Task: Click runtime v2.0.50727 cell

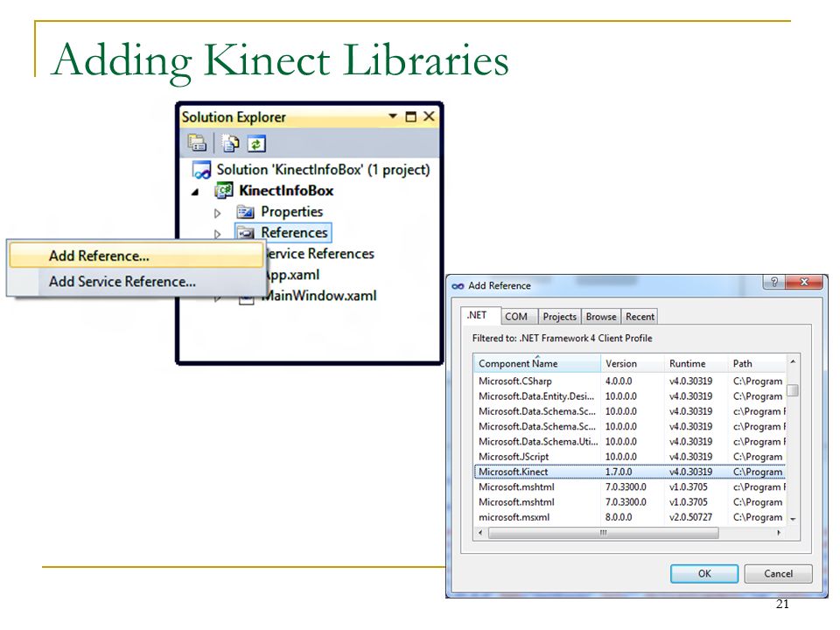Action: pyautogui.click(x=690, y=517)
